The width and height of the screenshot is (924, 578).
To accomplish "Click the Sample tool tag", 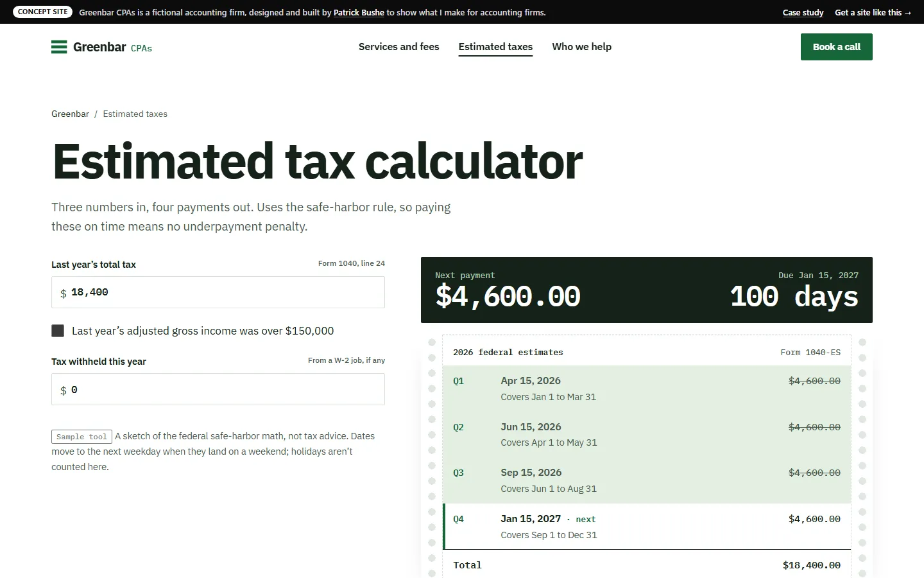I will coord(81,437).
